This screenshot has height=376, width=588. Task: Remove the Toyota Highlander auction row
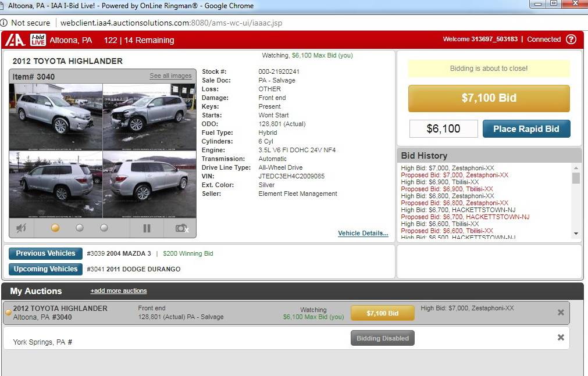point(561,312)
